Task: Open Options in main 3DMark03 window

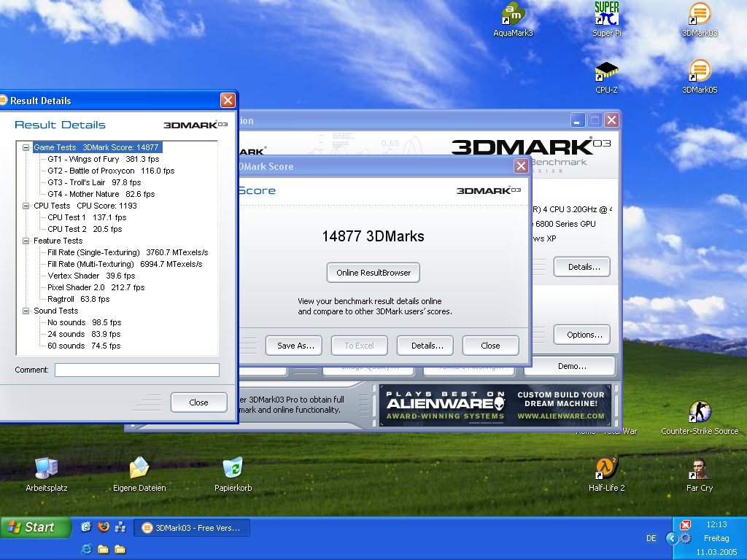Action: 582,335
